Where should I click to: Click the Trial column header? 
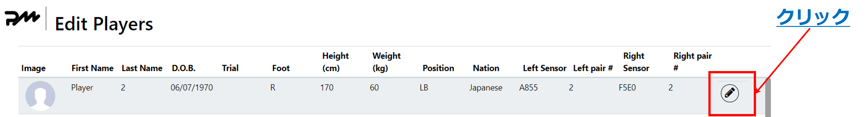pyautogui.click(x=230, y=68)
